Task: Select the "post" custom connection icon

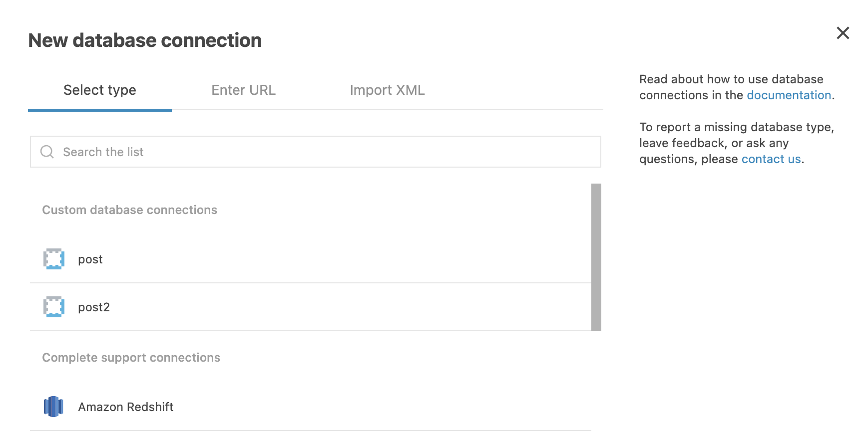Action: (x=53, y=259)
